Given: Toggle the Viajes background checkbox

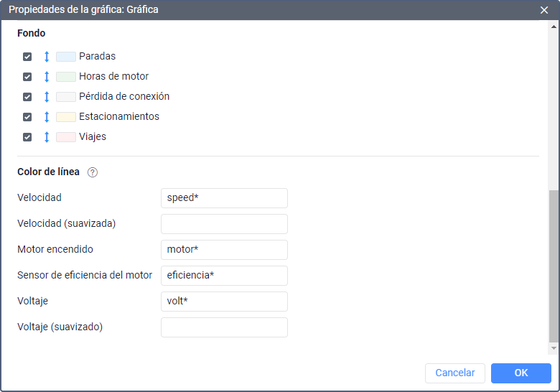Looking at the screenshot, I should 27,137.
